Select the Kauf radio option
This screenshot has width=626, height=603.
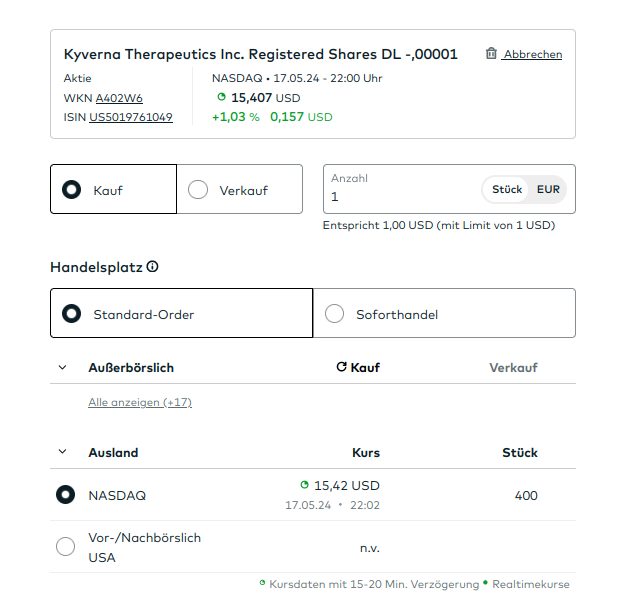coord(72,190)
